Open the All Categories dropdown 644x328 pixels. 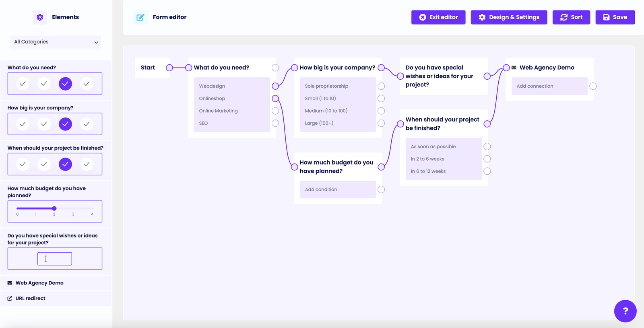click(56, 42)
